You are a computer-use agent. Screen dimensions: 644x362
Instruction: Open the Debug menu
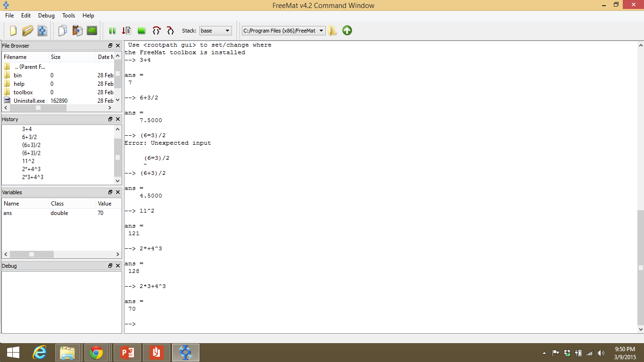(x=46, y=16)
